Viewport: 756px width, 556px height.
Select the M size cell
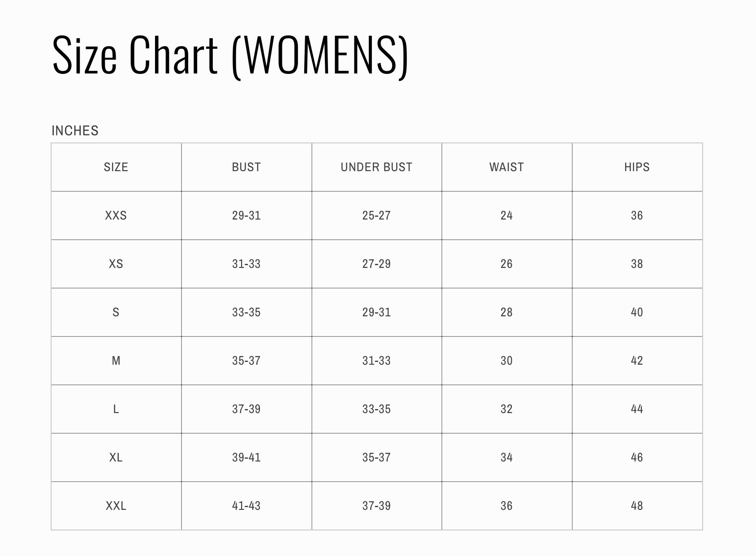pyautogui.click(x=116, y=361)
